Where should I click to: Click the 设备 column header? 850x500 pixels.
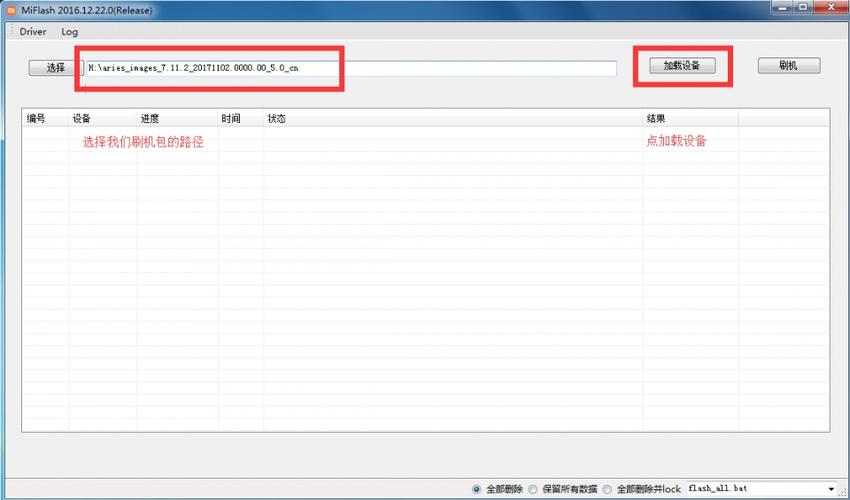tap(102, 118)
